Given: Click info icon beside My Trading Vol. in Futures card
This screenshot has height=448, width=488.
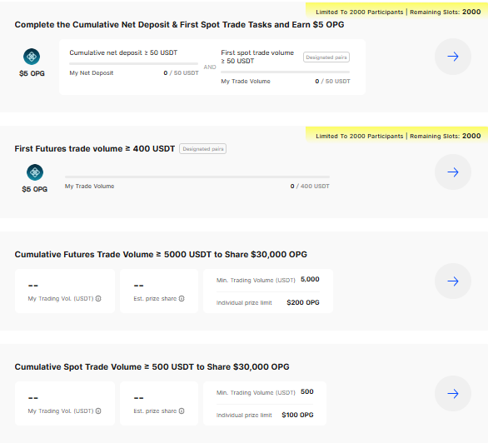Looking at the screenshot, I should point(98,299).
